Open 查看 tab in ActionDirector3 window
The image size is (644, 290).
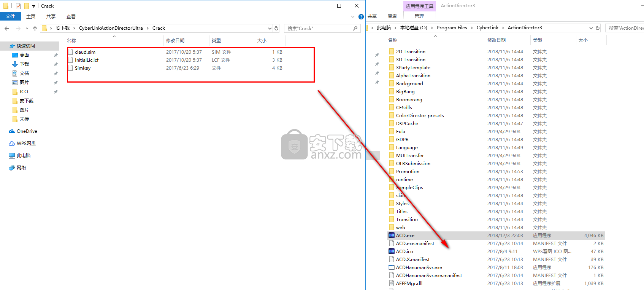coord(392,16)
